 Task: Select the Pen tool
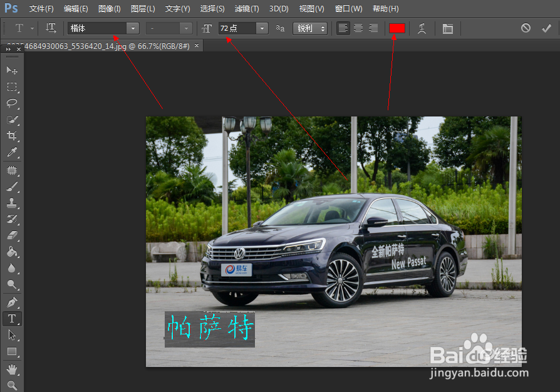tap(12, 302)
